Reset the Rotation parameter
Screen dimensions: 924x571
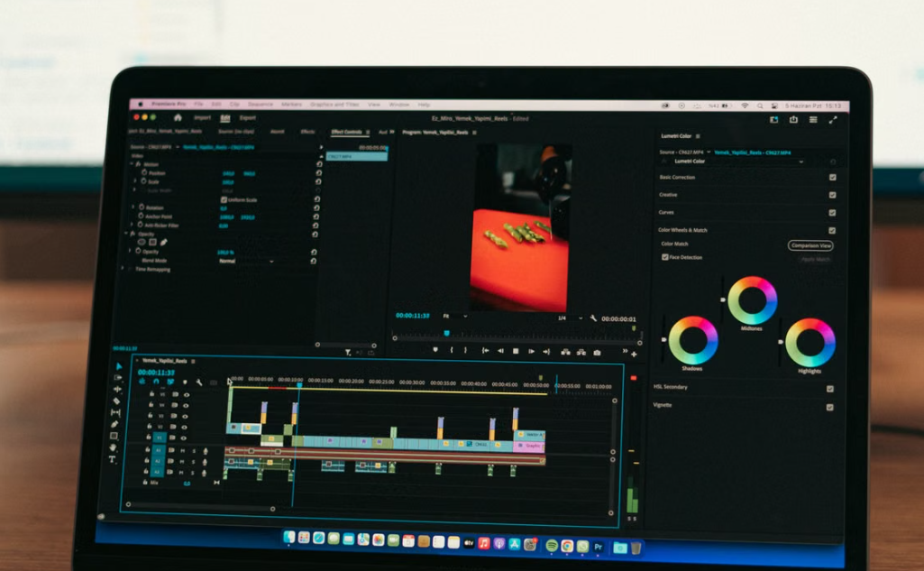click(316, 207)
